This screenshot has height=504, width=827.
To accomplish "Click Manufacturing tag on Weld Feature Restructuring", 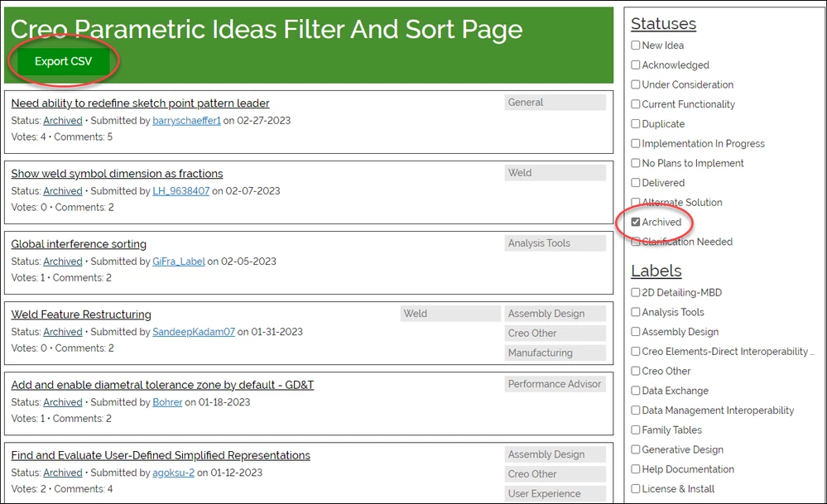I will [555, 353].
